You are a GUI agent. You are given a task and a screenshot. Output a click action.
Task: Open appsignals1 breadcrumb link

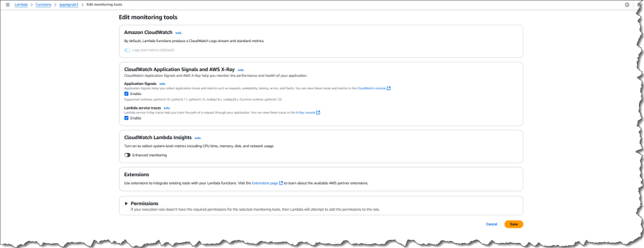tap(69, 4)
